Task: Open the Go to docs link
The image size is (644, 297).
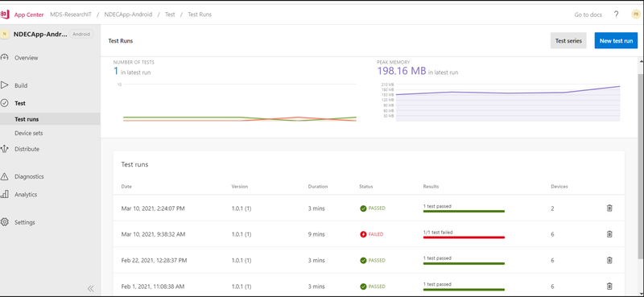Action: (x=588, y=14)
